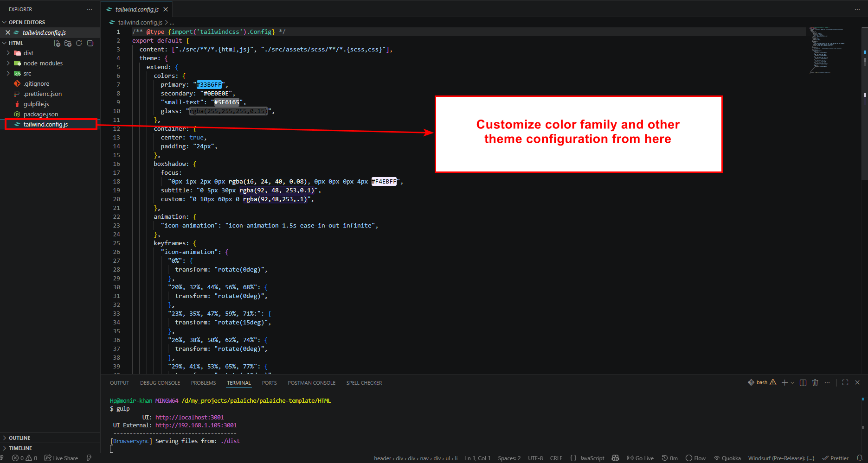Click the New File icon in HTML section

tap(57, 43)
